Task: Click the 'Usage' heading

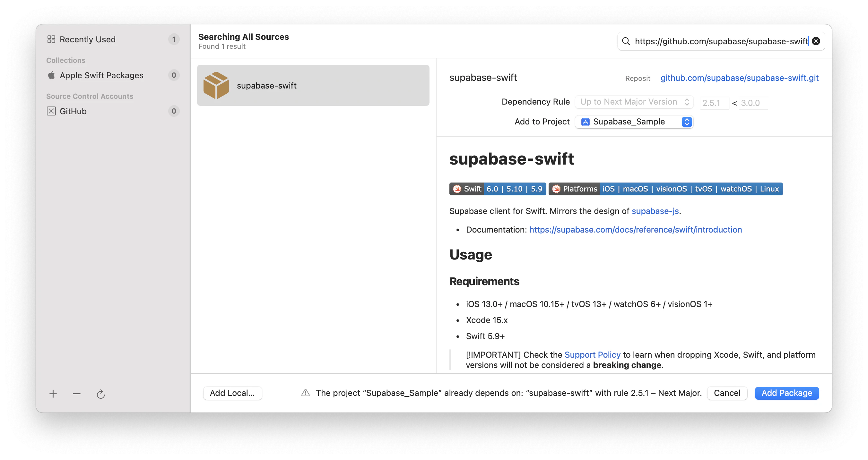Action: tap(471, 255)
